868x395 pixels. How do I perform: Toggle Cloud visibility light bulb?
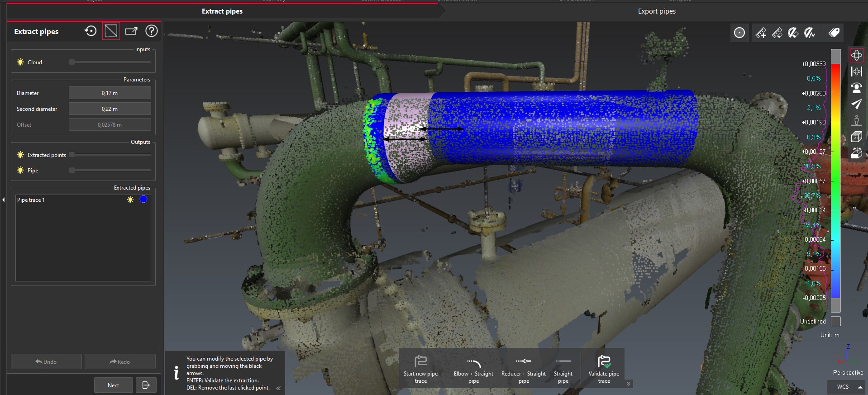coord(20,62)
